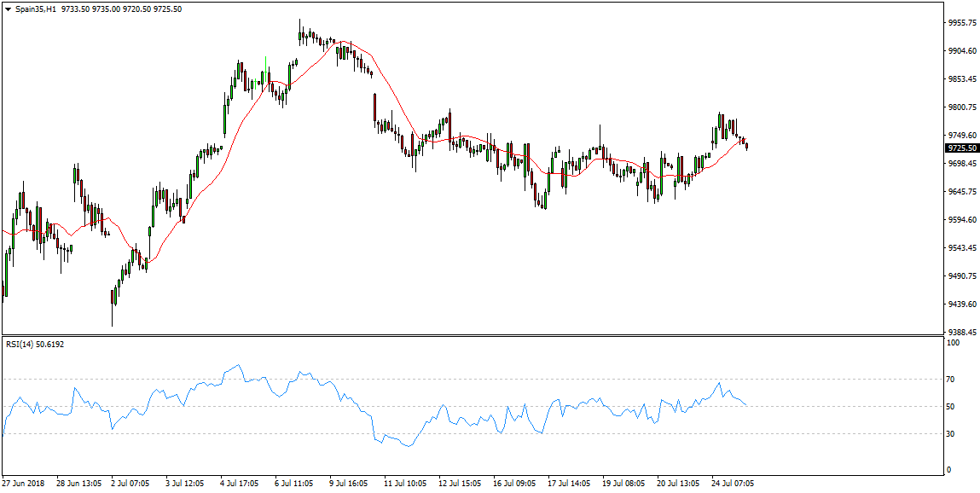Click price axis label 9439.60
Image resolution: width=980 pixels, height=493 pixels.
click(962, 304)
